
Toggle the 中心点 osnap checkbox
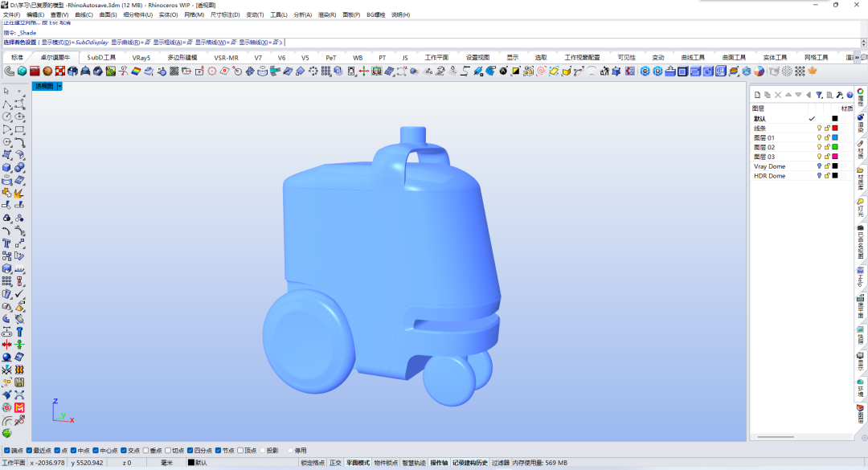pos(96,451)
